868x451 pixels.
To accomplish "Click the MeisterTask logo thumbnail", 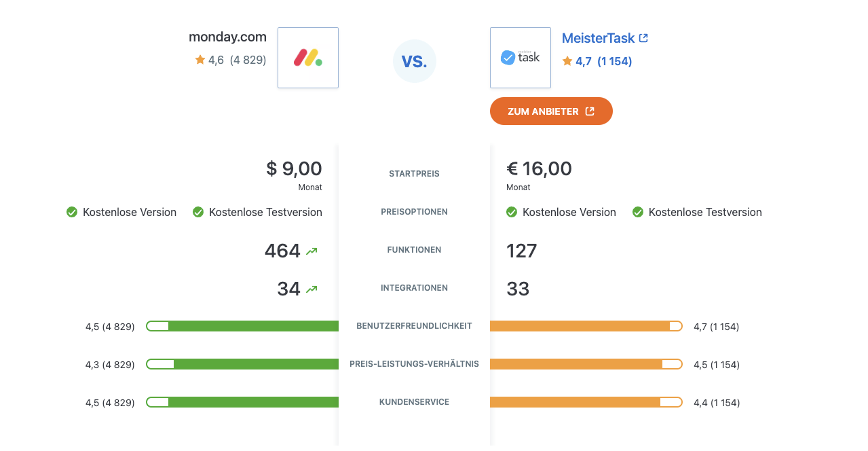I will [521, 58].
